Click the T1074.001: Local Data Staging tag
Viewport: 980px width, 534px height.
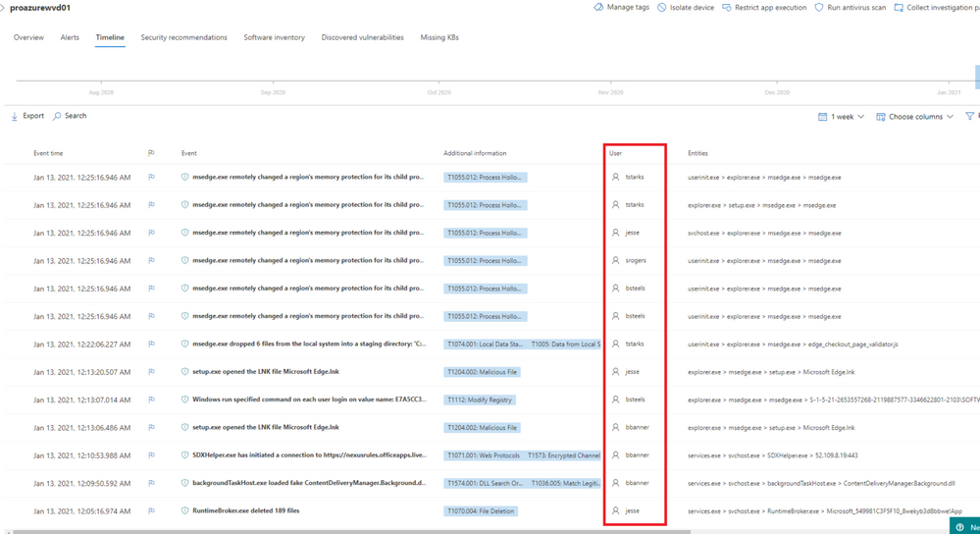pos(484,345)
